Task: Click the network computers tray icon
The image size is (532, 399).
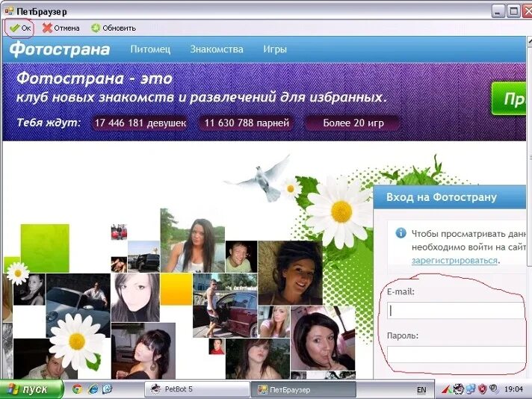Action: point(471,389)
